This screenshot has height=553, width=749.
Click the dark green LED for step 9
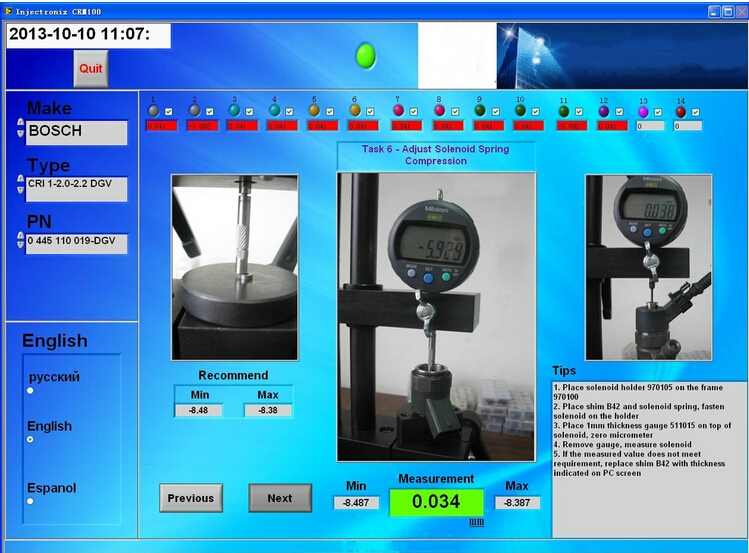(480, 111)
